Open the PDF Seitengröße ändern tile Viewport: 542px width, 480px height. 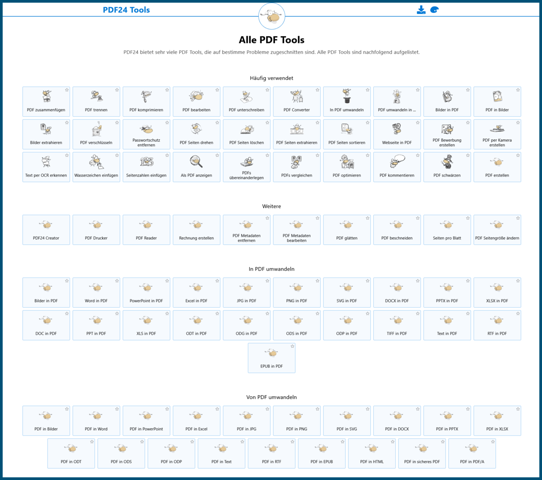497,230
